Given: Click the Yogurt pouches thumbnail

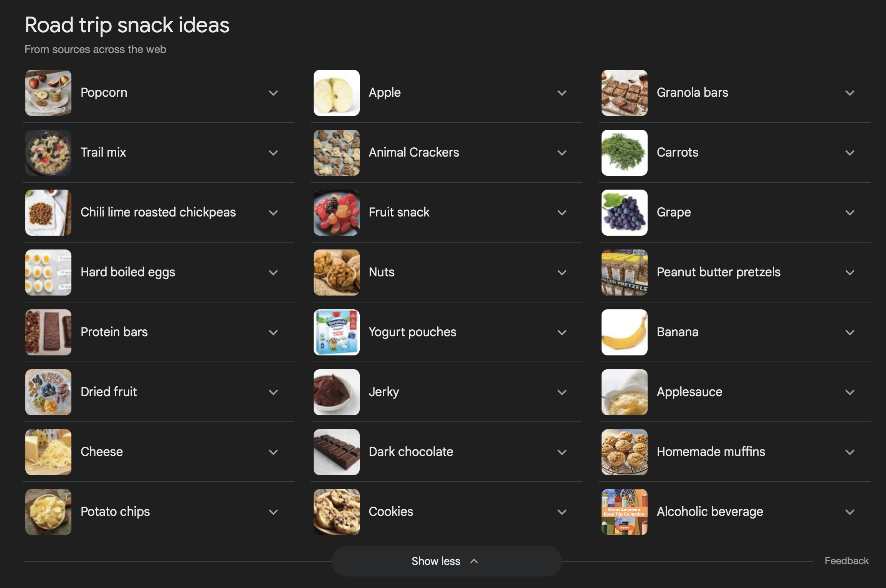Looking at the screenshot, I should [x=337, y=332].
